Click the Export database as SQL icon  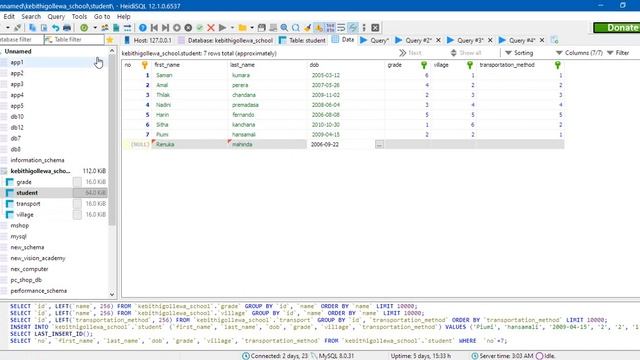pos(116,28)
